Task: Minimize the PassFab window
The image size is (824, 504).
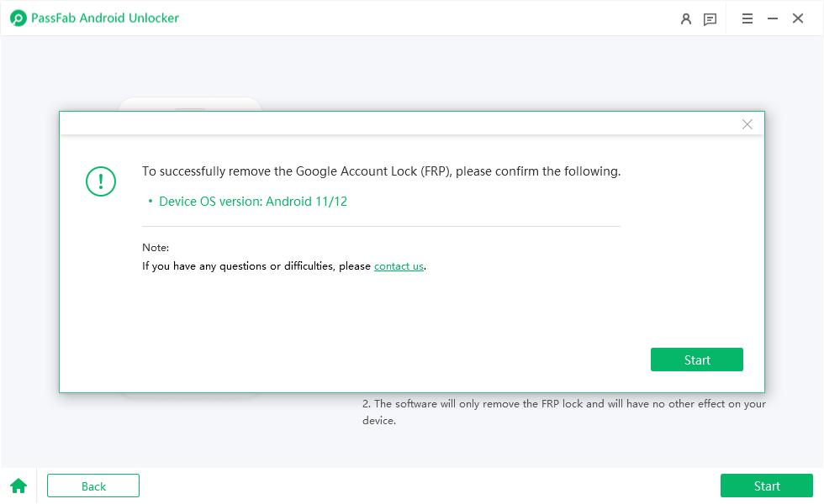Action: point(773,18)
